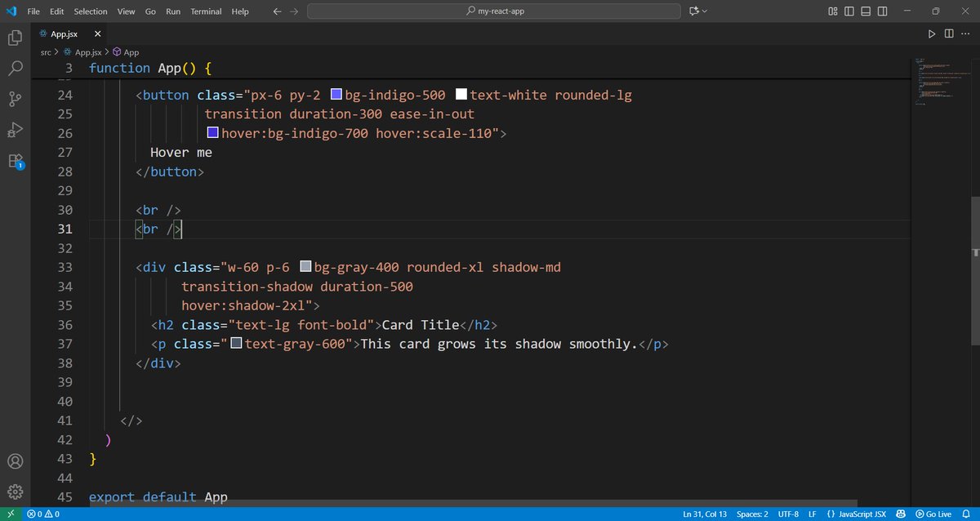The width and height of the screenshot is (980, 521).
Task: Open the Manage gear icon
Action: (x=15, y=491)
